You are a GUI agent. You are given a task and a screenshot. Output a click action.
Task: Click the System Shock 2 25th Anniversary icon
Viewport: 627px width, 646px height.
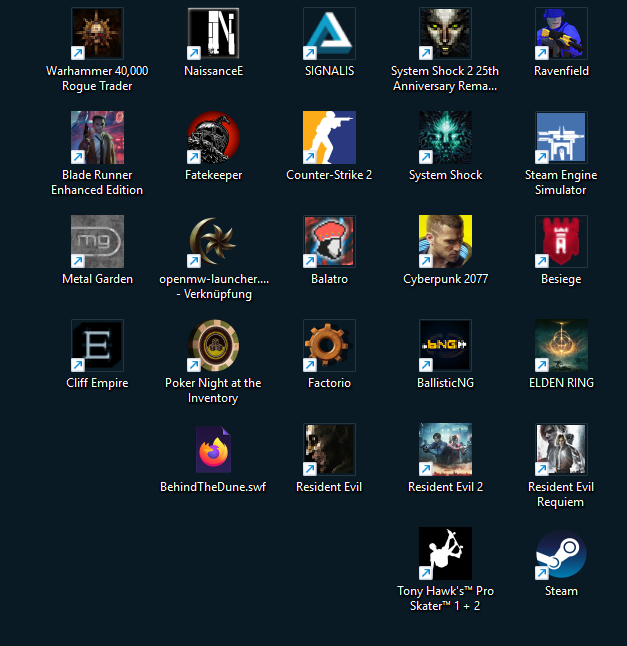pos(445,34)
